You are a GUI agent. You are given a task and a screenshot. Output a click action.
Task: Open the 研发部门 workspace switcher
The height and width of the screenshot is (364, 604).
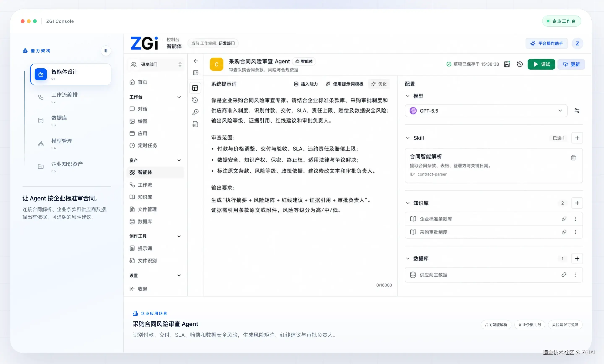[x=156, y=64]
